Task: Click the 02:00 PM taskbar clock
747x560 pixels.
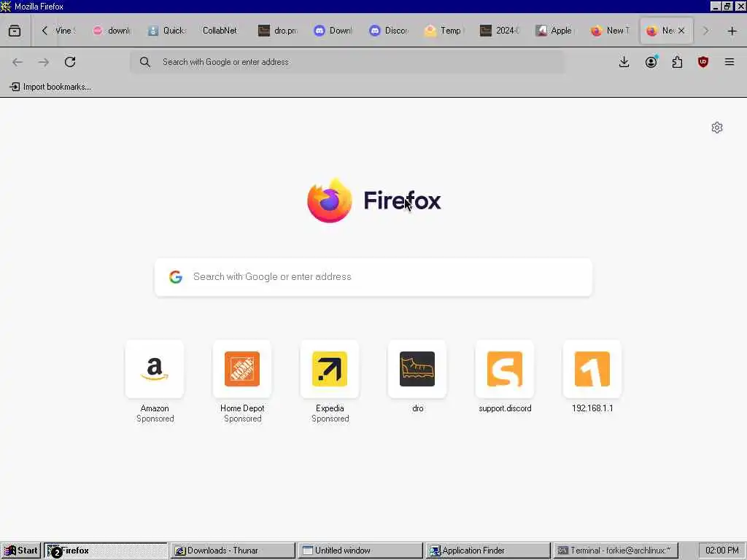Action: [x=721, y=551]
